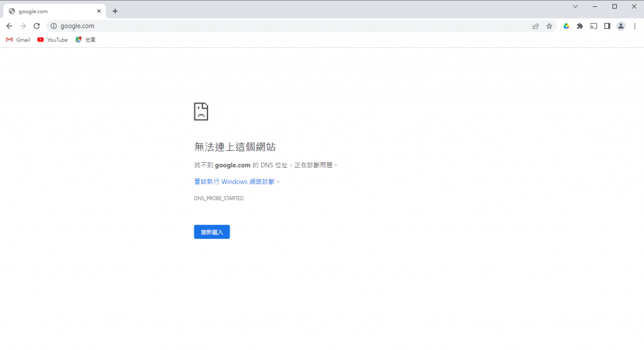Open the Maps (地圖) bookmark
The height and width of the screenshot is (350, 644).
[x=86, y=40]
